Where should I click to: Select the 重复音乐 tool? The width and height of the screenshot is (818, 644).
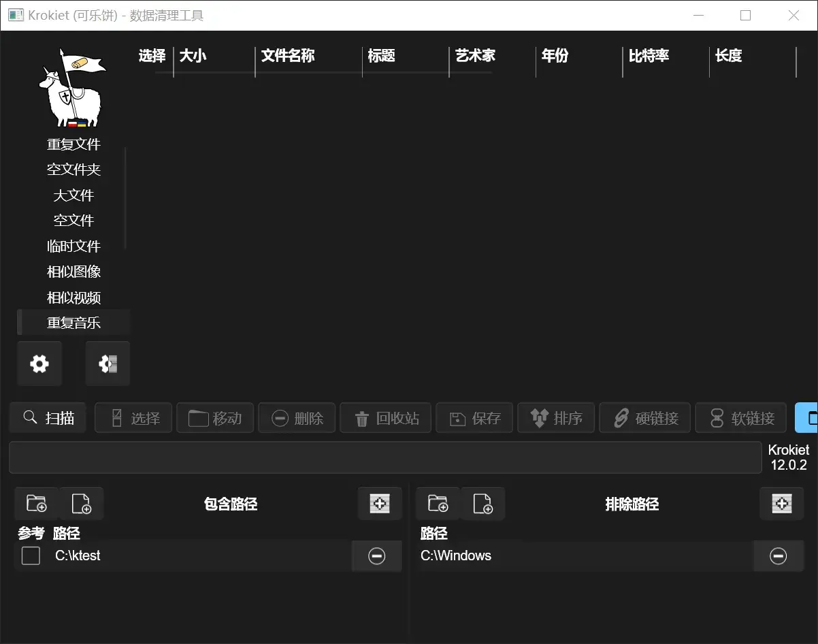(73, 323)
